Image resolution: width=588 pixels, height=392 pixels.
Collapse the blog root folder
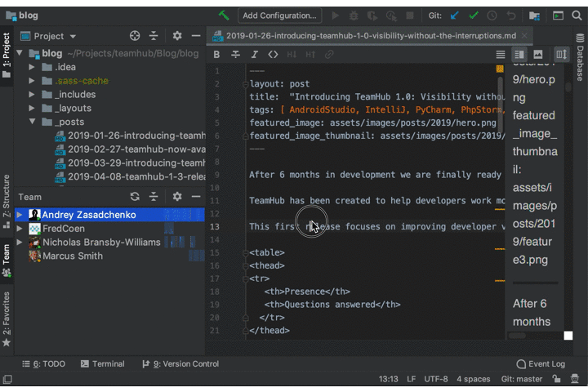(20, 53)
